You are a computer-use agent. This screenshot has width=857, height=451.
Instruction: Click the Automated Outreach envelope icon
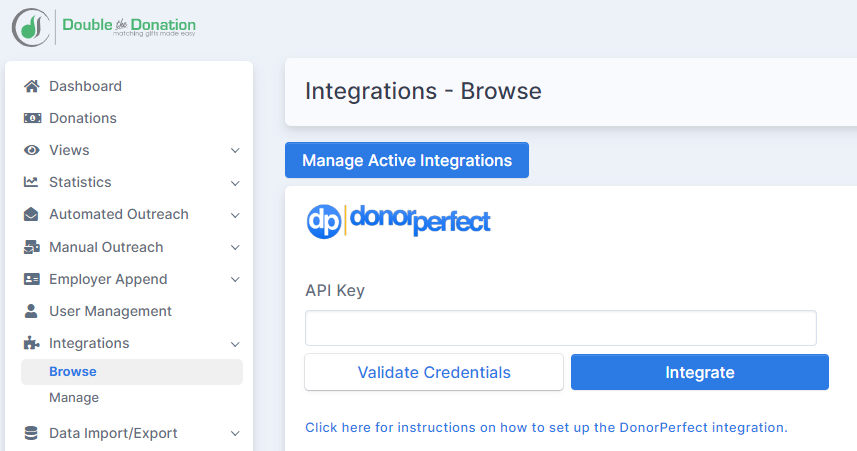point(32,214)
